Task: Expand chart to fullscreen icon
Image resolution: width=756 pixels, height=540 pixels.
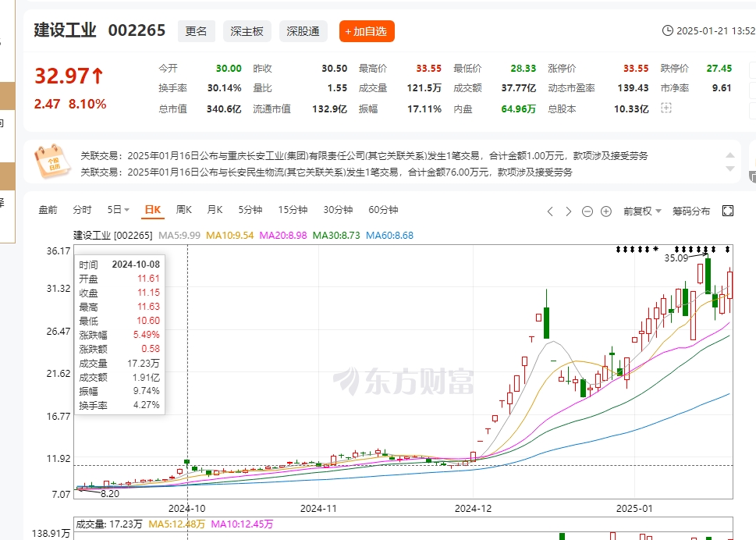Action: point(728,211)
